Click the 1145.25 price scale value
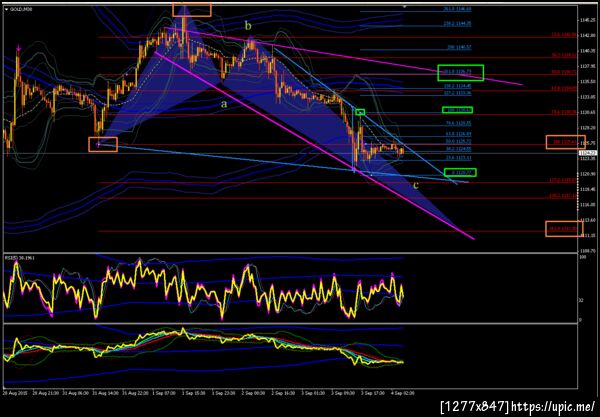Screen dimensions: 600x417 click(587, 20)
